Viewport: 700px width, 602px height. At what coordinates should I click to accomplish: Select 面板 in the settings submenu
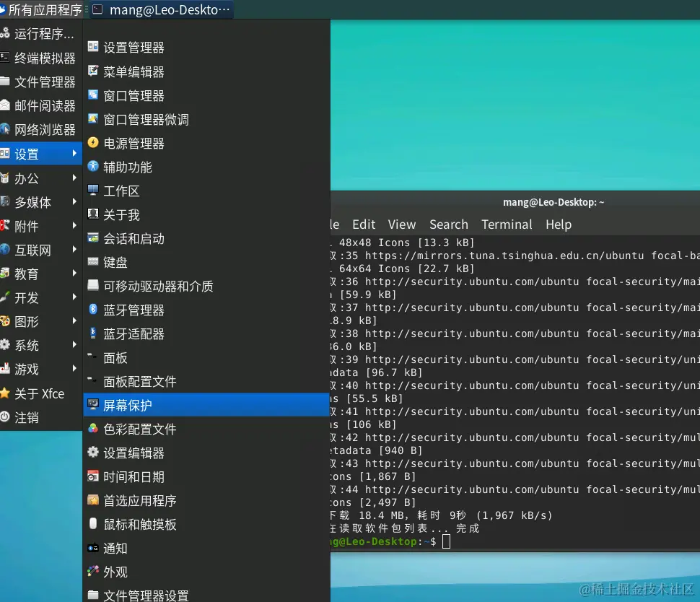(206, 357)
